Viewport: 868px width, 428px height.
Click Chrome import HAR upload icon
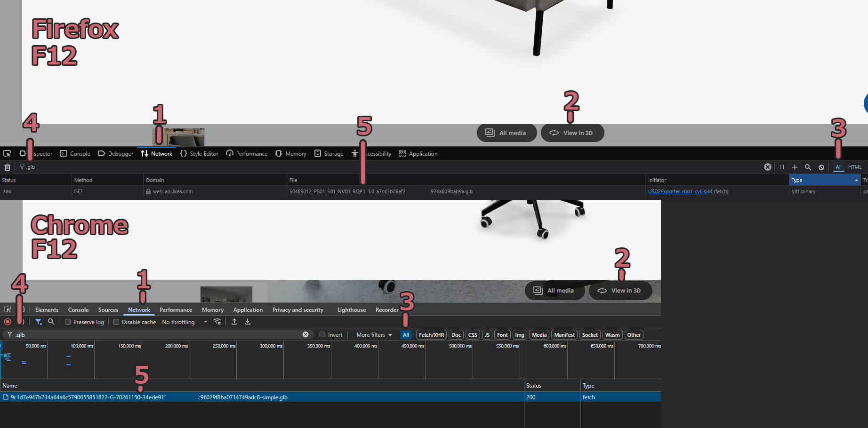(234, 322)
